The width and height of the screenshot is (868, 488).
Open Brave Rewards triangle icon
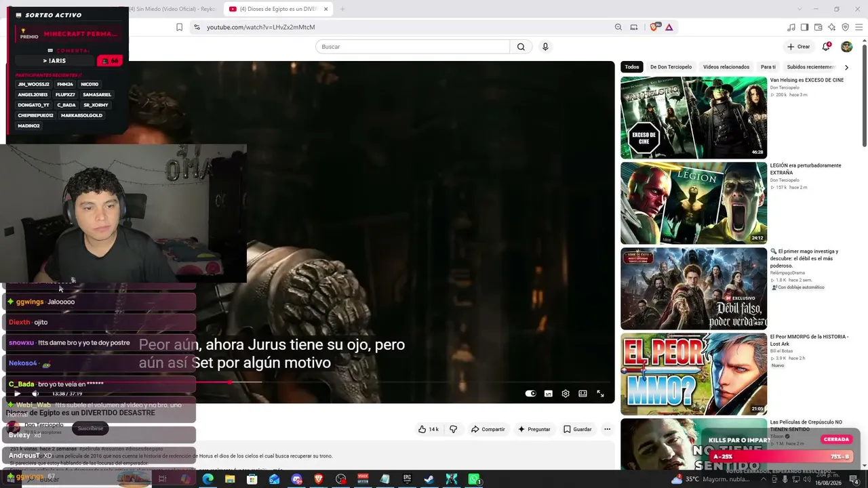[x=669, y=27]
